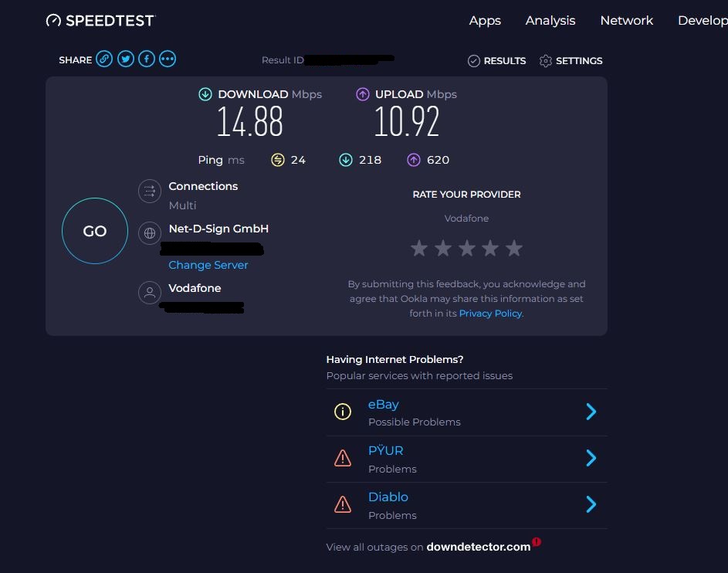Click the download latency icon next to 218
The image size is (728, 573).
(345, 160)
